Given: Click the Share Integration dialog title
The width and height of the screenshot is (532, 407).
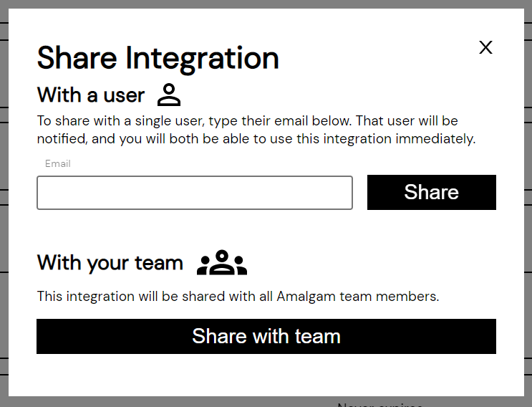Looking at the screenshot, I should 158,58.
